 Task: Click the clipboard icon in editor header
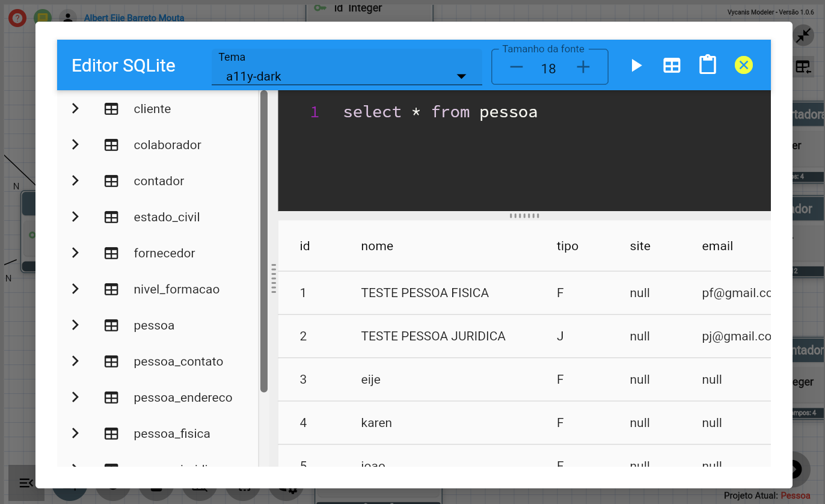point(708,65)
